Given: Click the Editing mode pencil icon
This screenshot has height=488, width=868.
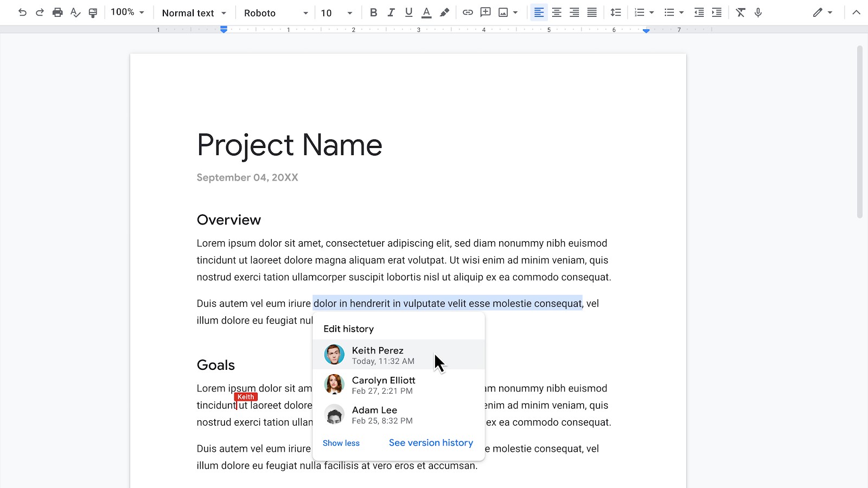Looking at the screenshot, I should (818, 12).
